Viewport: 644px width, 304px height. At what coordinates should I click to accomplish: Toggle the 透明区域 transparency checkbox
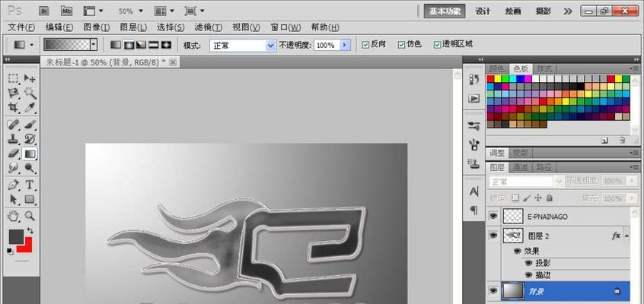click(437, 45)
